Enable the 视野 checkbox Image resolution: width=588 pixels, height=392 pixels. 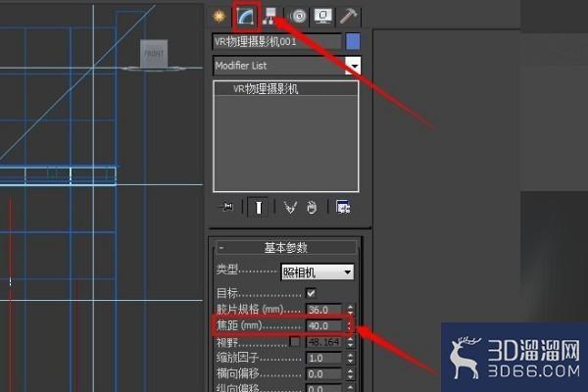point(295,342)
